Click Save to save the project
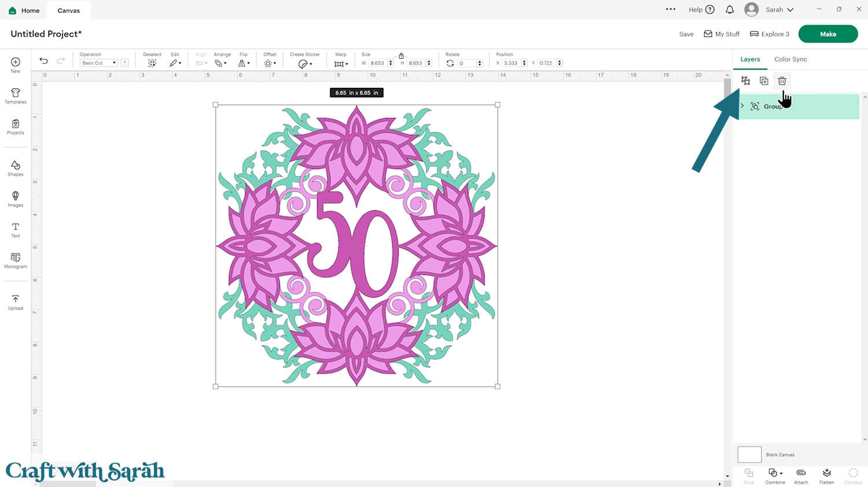This screenshot has height=487, width=868. click(686, 34)
